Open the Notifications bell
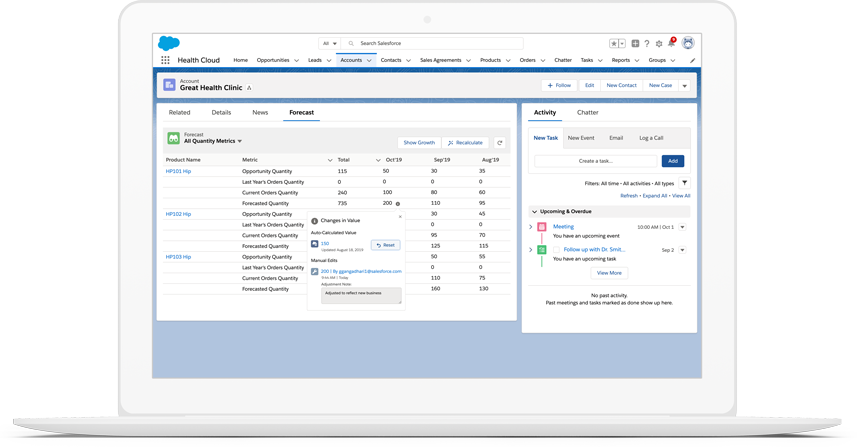 click(672, 43)
